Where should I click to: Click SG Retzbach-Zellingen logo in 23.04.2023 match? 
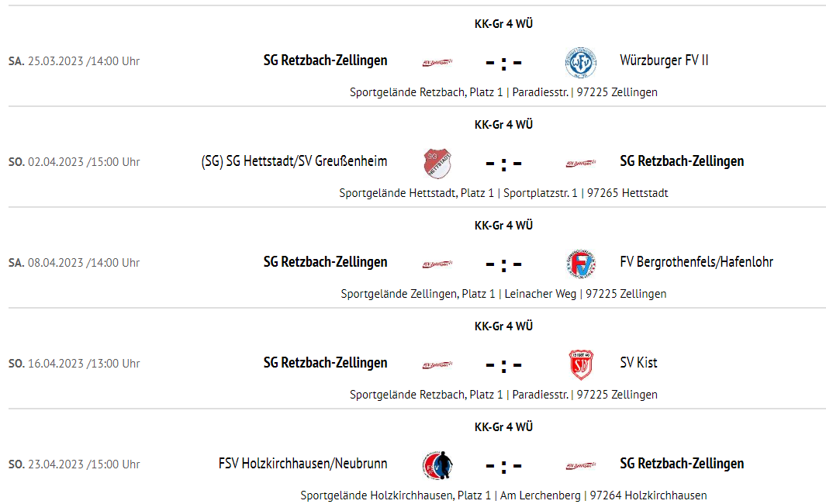pos(580,465)
